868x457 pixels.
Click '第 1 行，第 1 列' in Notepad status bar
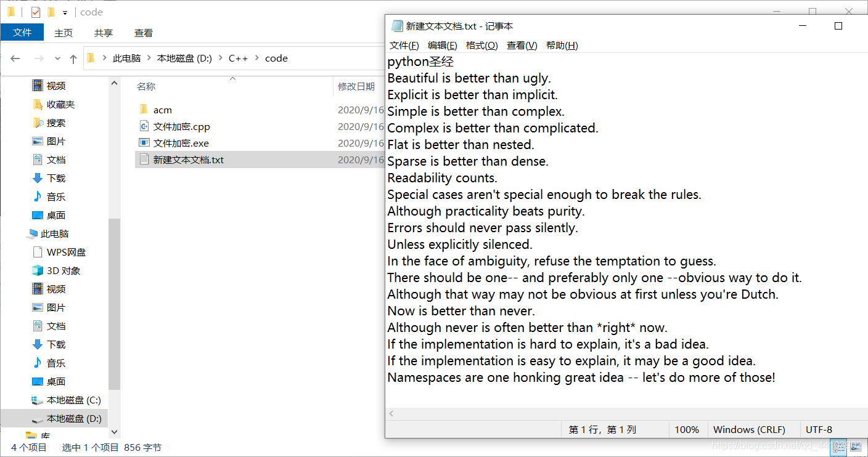point(602,429)
